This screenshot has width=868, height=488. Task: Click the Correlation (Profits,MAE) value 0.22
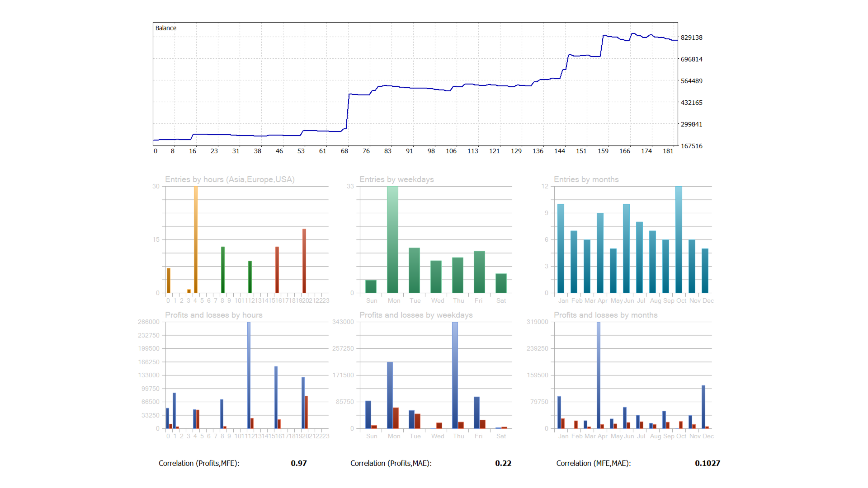coord(503,463)
